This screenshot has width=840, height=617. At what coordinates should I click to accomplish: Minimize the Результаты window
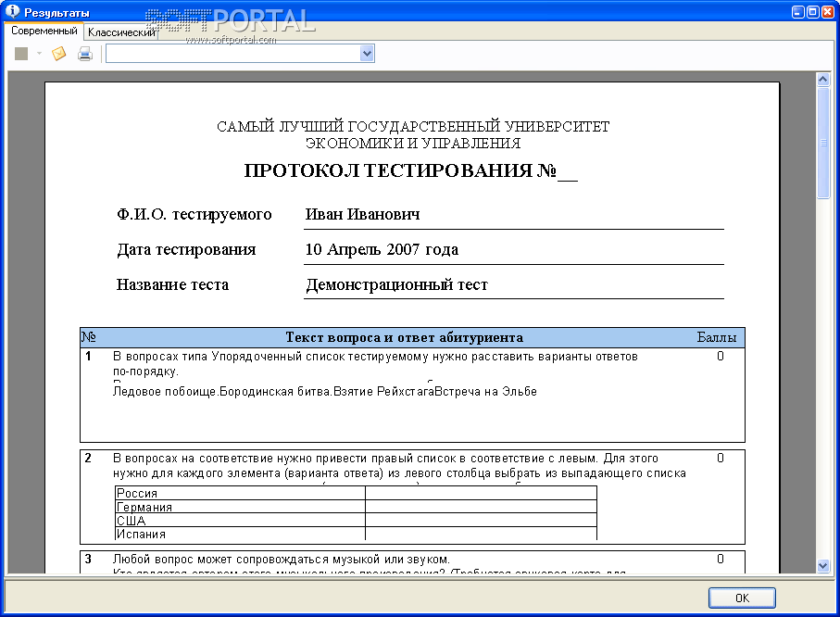(797, 11)
